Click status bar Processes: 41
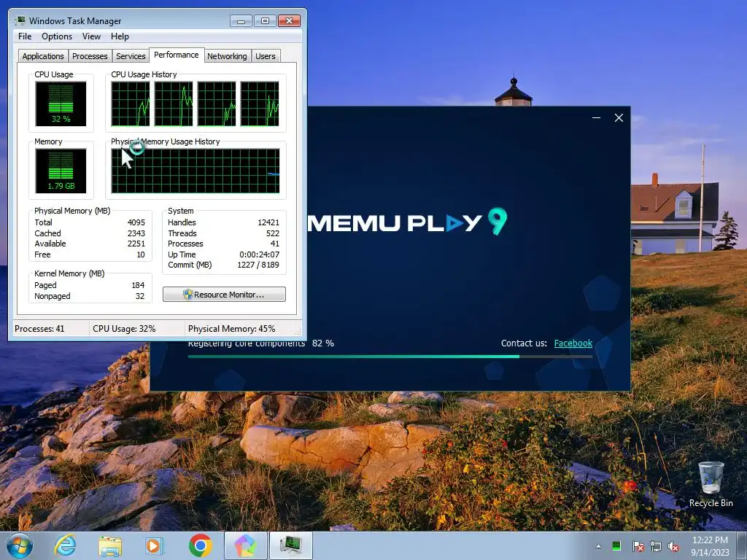The width and height of the screenshot is (747, 560). tap(39, 329)
